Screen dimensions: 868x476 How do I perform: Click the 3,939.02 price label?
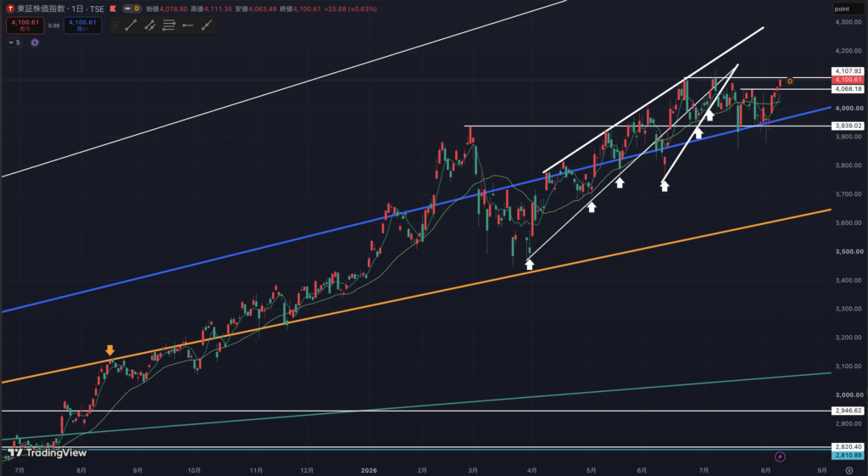click(848, 126)
